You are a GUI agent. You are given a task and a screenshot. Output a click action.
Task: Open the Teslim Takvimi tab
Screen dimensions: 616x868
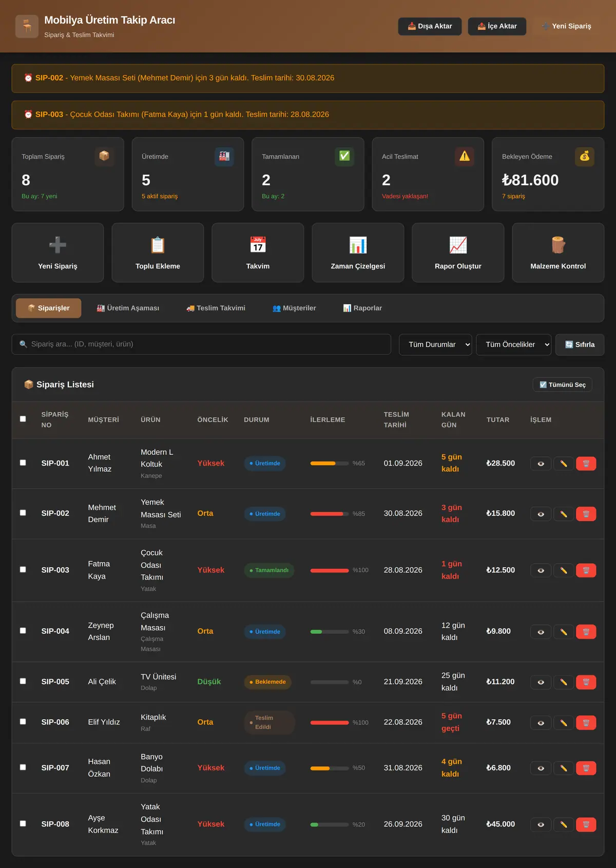click(x=216, y=308)
